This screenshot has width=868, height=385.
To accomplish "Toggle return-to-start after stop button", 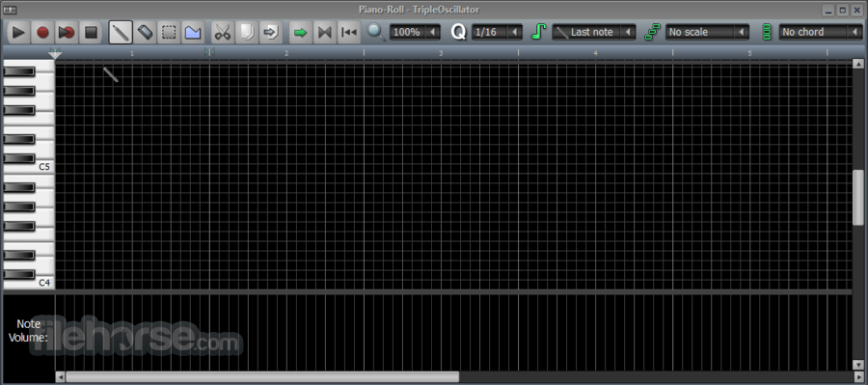I will click(349, 33).
